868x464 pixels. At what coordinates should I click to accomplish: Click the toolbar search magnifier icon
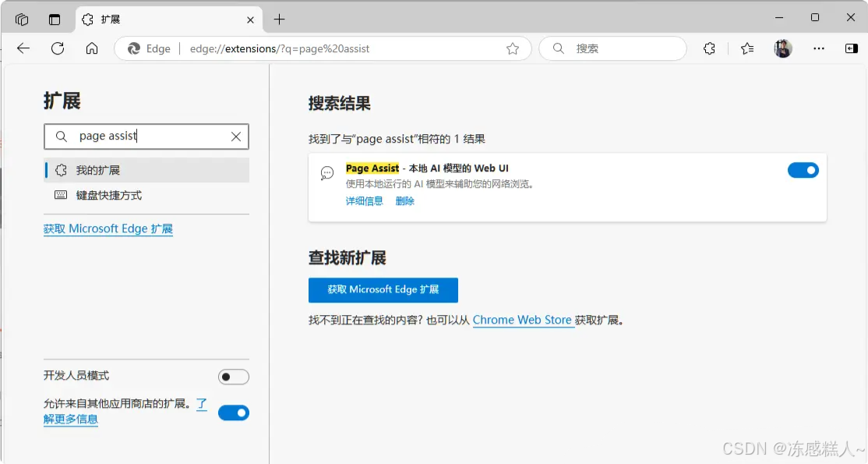coord(558,49)
